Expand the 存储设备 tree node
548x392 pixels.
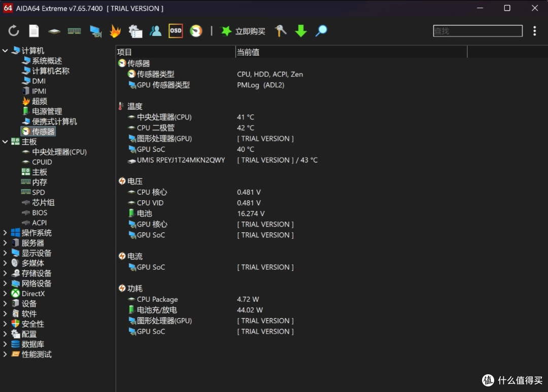point(5,273)
